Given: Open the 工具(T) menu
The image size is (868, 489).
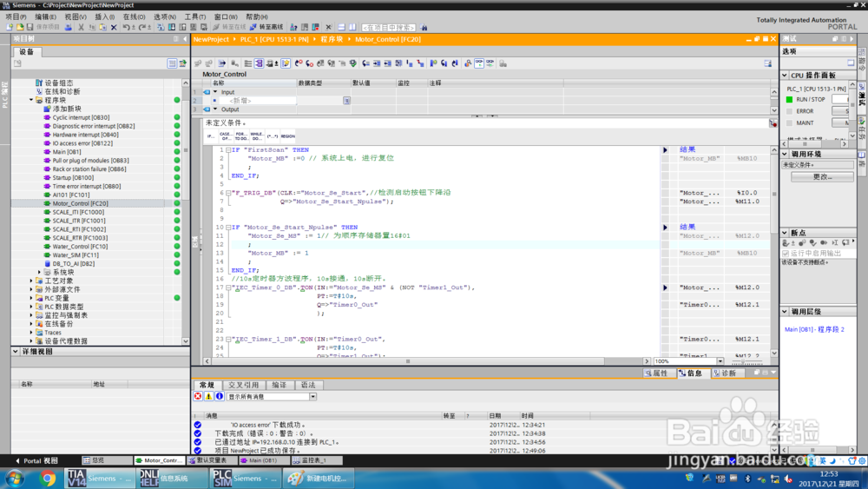Looking at the screenshot, I should pyautogui.click(x=194, y=17).
